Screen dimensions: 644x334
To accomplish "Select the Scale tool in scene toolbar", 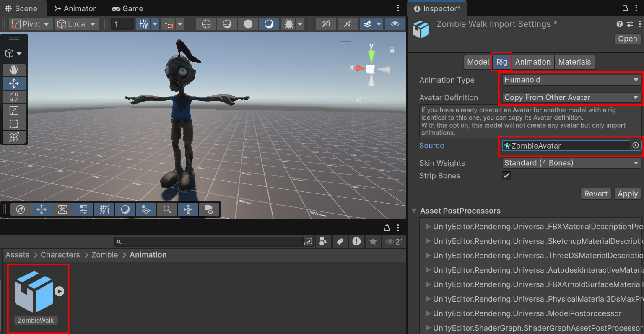I will coord(14,110).
